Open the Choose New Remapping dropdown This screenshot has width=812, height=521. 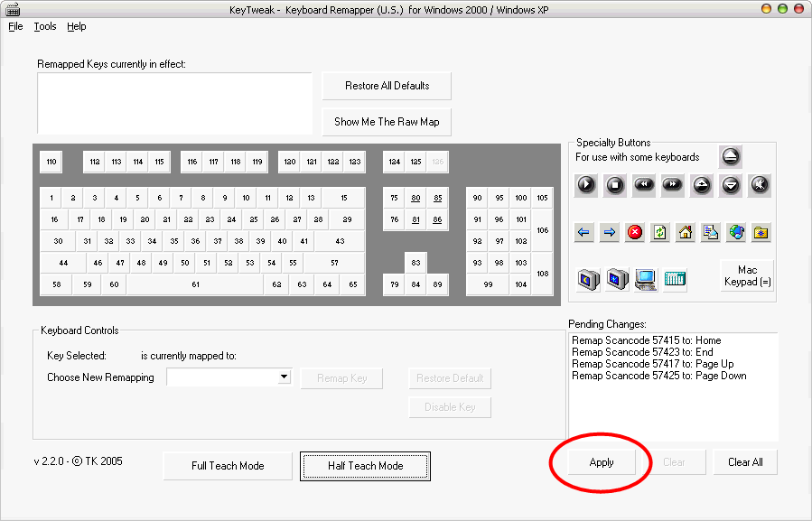(284, 377)
